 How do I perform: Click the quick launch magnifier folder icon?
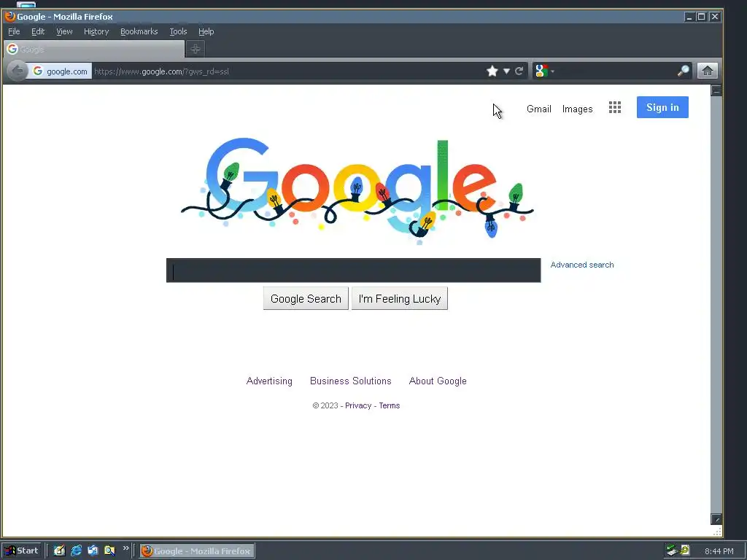(109, 551)
